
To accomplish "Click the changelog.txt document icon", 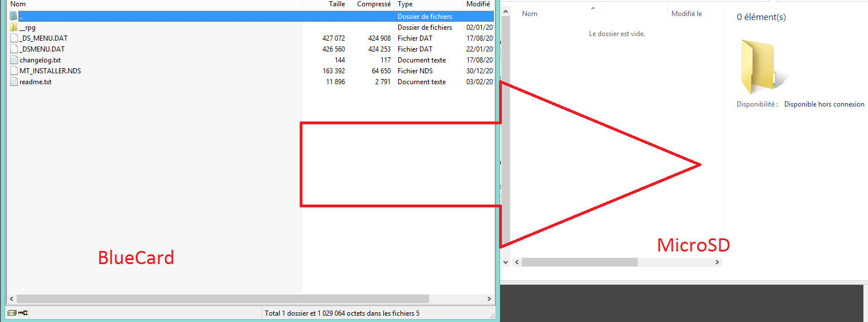I will [x=14, y=60].
